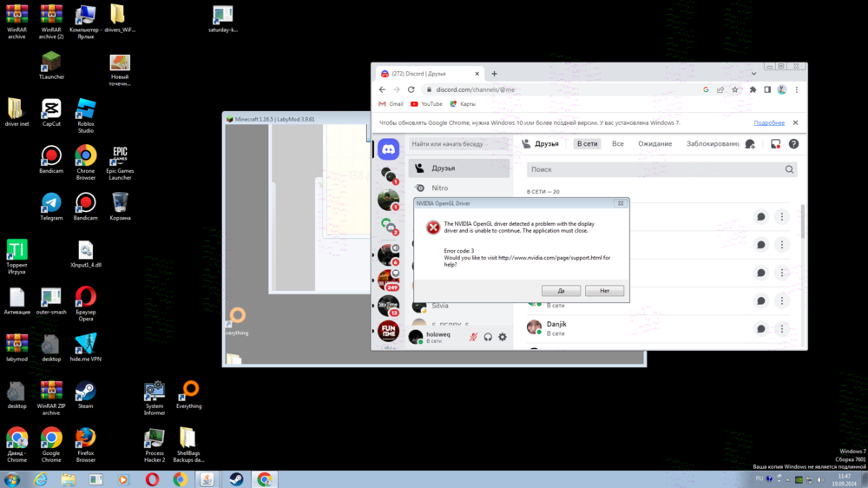Open volume control in system tray

(820, 479)
